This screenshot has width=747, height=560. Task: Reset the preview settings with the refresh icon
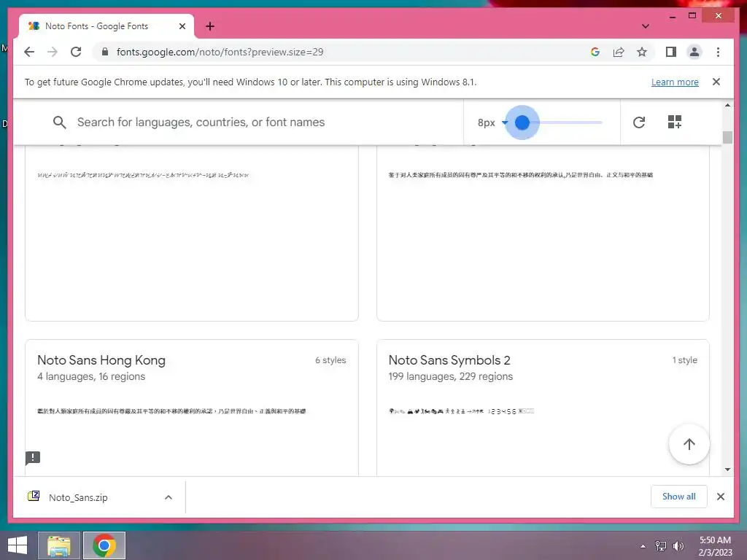click(639, 122)
